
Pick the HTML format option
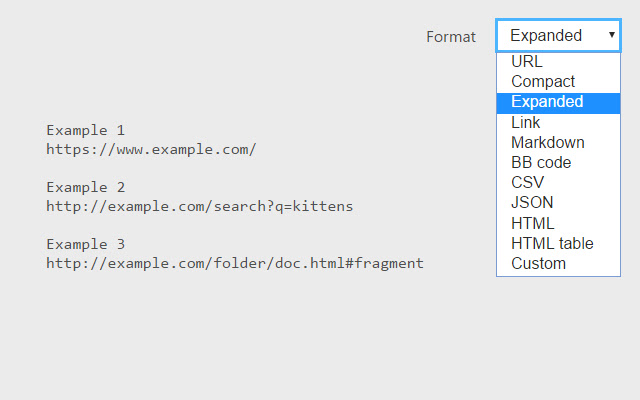[533, 223]
